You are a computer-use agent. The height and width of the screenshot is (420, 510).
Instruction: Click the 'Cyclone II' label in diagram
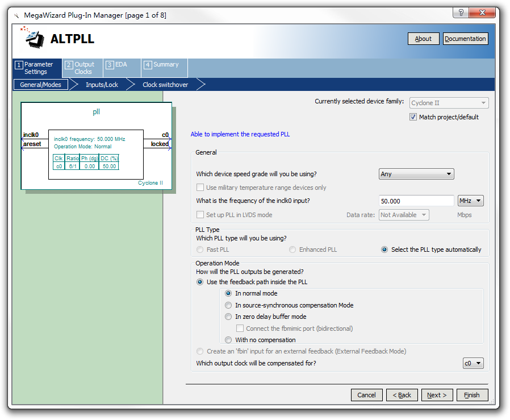pyautogui.click(x=151, y=183)
